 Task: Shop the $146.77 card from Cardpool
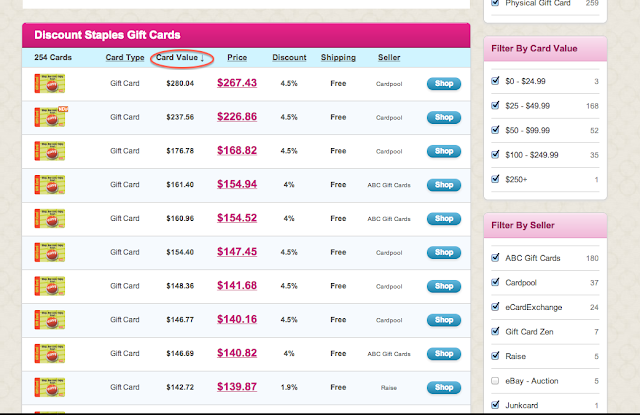coord(444,320)
